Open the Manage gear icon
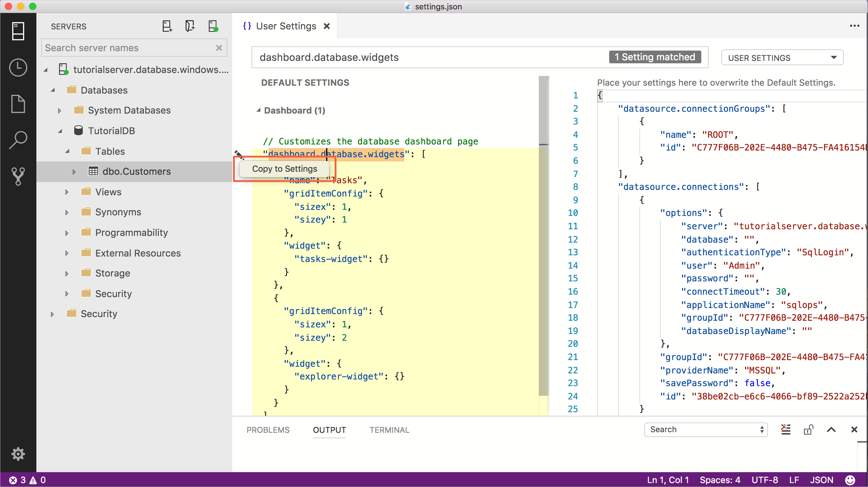868x487 pixels. pos(18,454)
